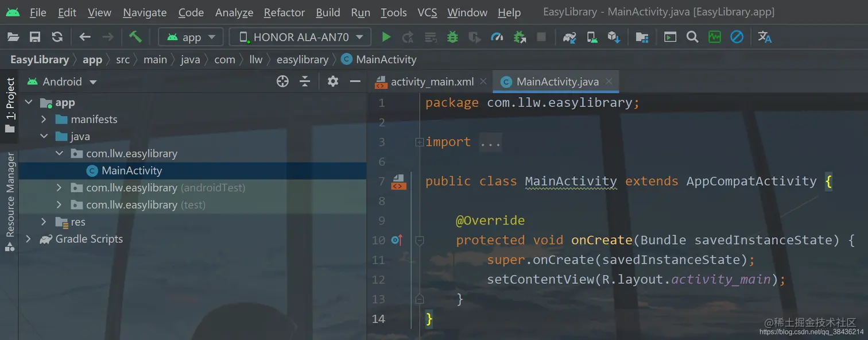Open the SDK Manager icon
868x340 pixels.
(x=614, y=37)
